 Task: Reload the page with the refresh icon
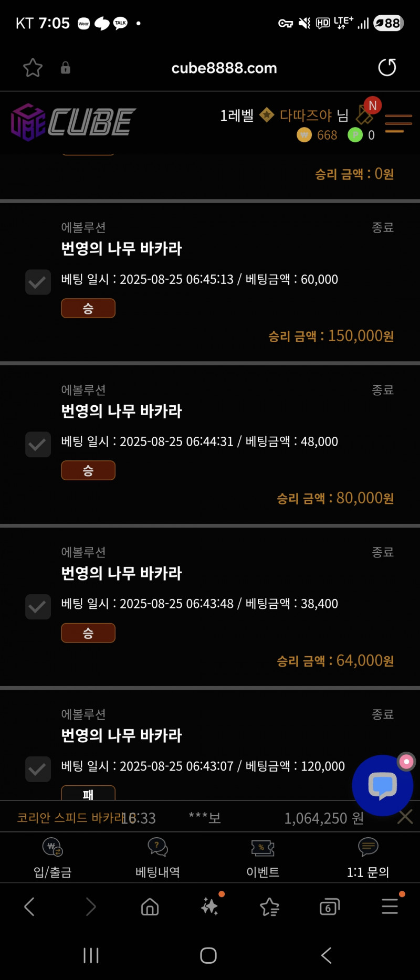[387, 68]
